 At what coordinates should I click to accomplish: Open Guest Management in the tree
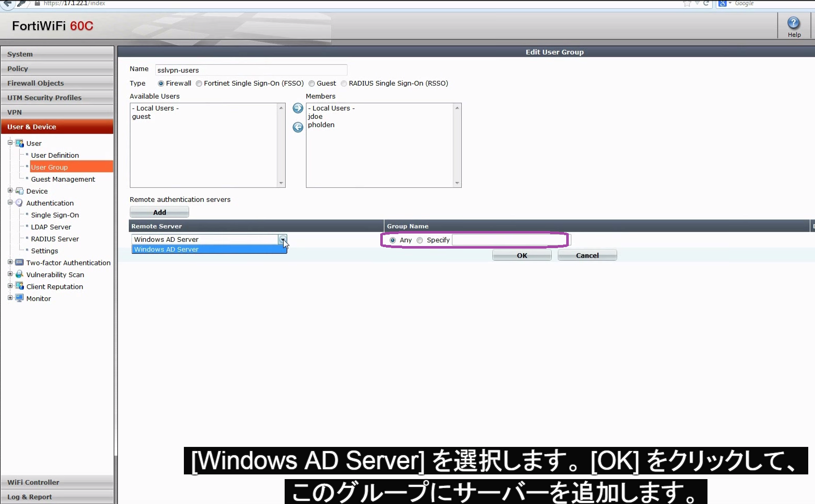(63, 179)
